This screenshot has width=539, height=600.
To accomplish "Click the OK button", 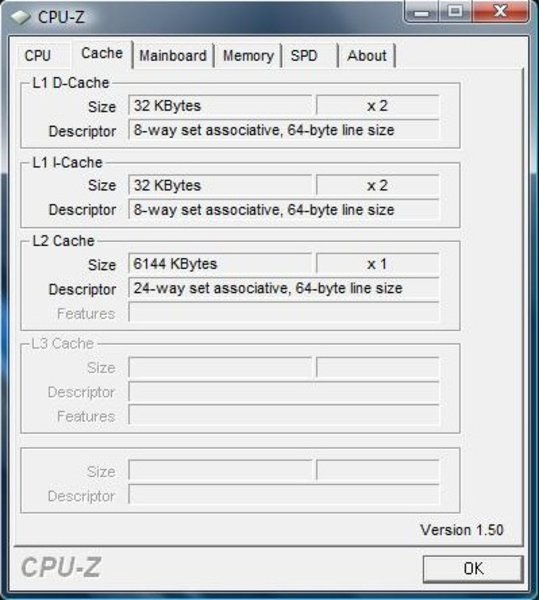I will (x=473, y=569).
